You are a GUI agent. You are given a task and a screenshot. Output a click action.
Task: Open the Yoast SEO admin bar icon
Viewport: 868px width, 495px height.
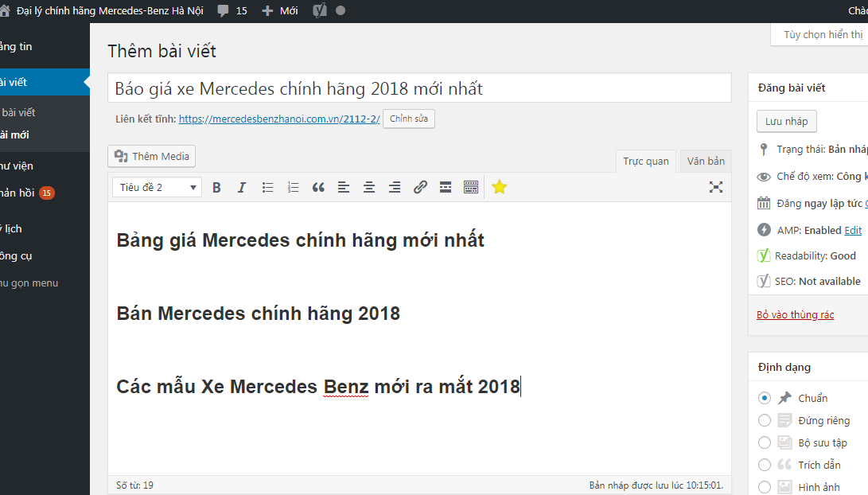pyautogui.click(x=319, y=10)
